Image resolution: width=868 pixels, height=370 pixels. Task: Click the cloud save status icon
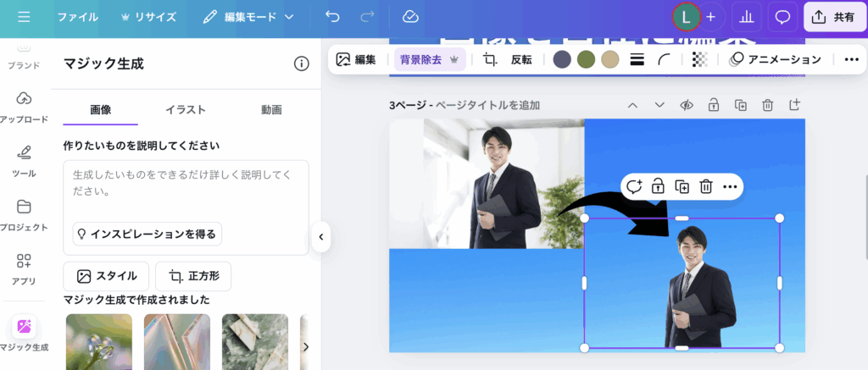410,17
